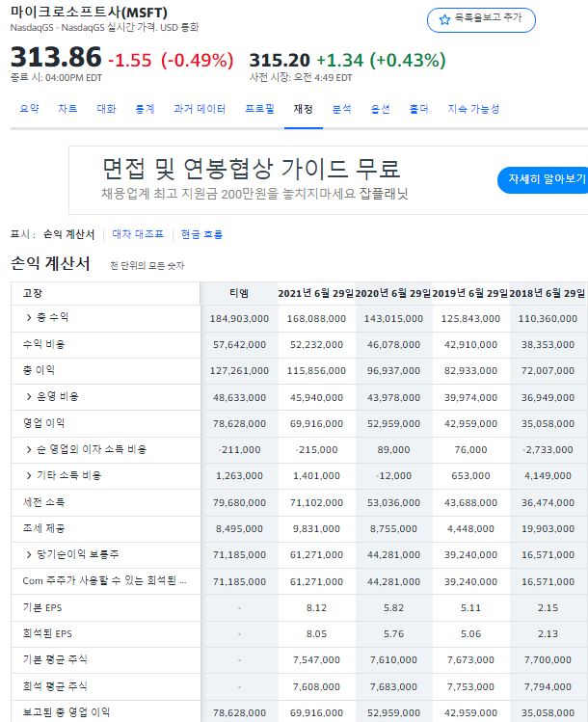Expand the 총 수익 row
The image size is (588, 722).
29,317
